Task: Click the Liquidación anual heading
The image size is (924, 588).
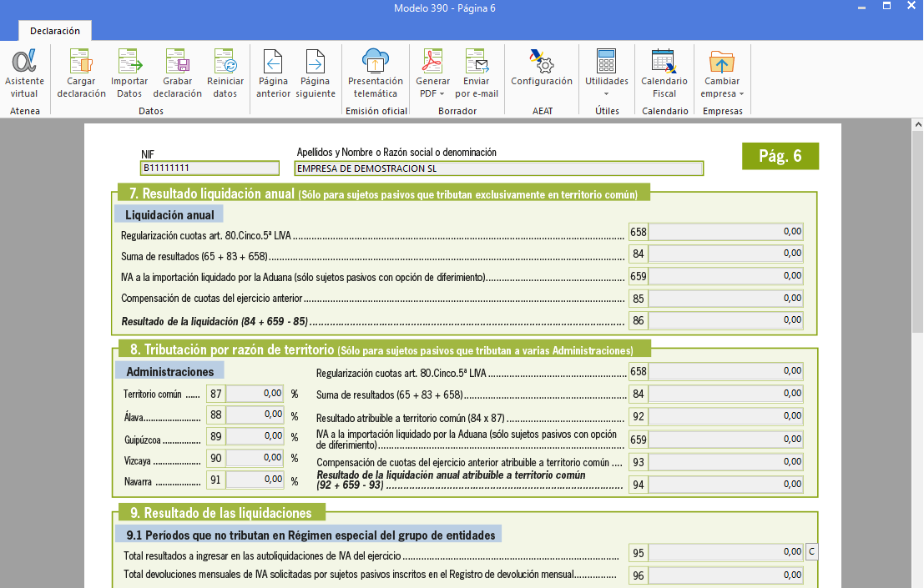Action: click(x=169, y=215)
